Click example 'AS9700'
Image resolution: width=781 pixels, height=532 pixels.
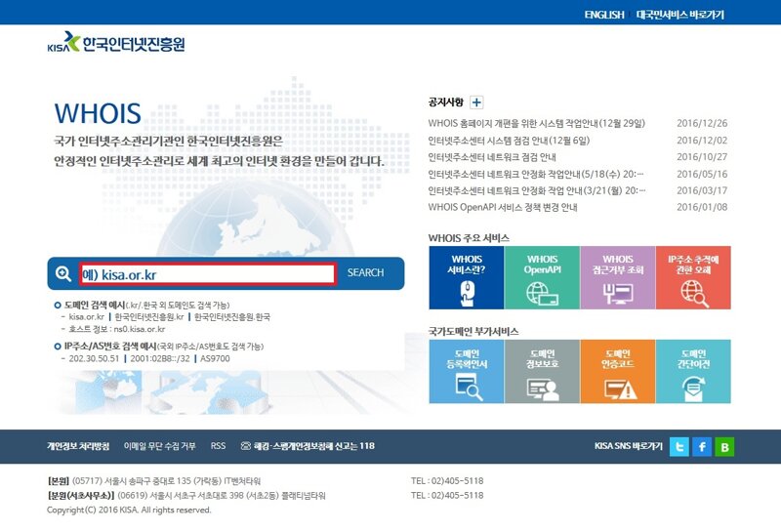[x=215, y=358]
